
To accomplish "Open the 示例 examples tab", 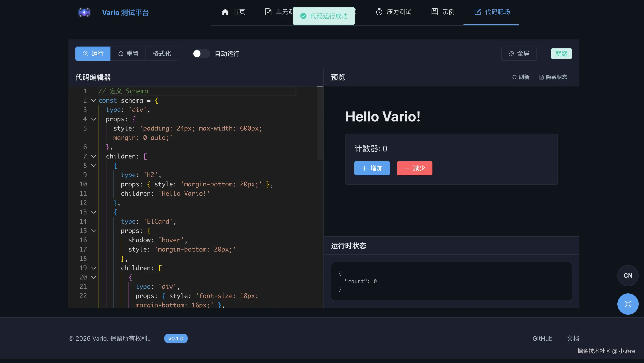I will click(x=443, y=12).
